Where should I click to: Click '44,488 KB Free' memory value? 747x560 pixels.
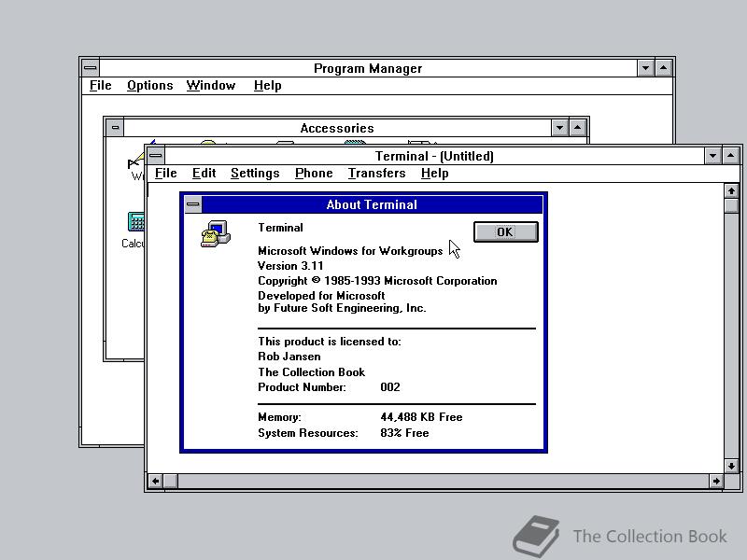coord(421,417)
